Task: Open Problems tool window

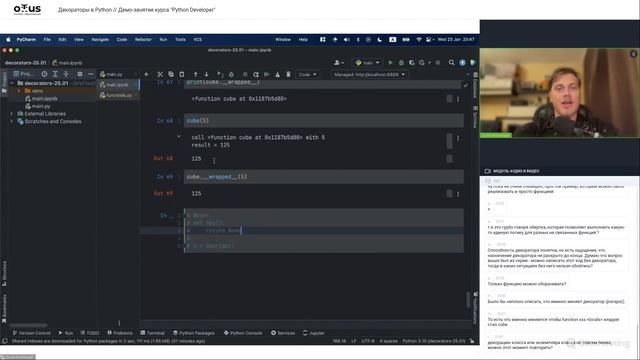Action: click(120, 333)
